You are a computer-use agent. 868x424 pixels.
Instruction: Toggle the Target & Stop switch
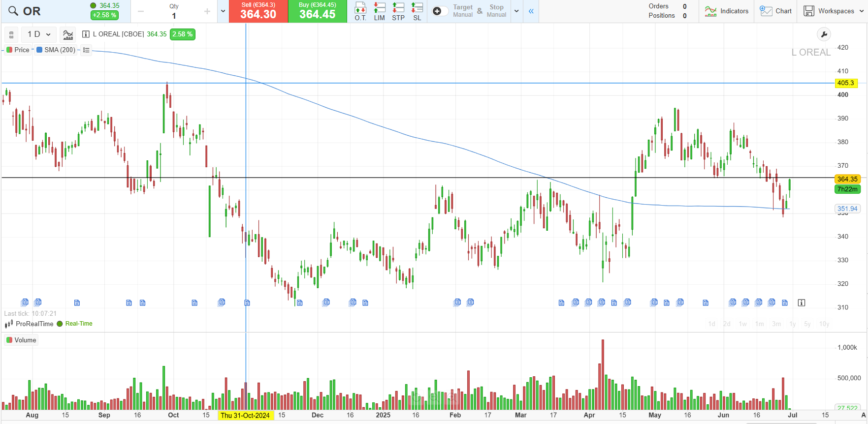[x=440, y=11]
